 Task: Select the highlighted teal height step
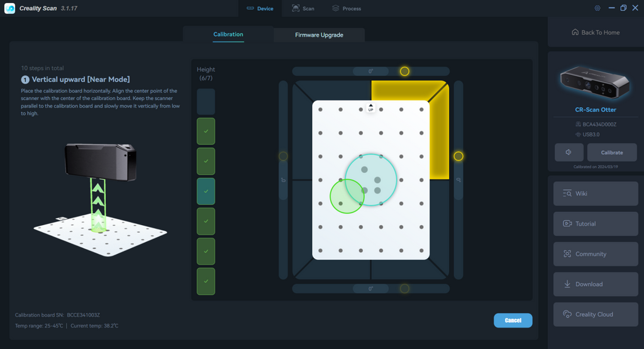[x=206, y=191]
